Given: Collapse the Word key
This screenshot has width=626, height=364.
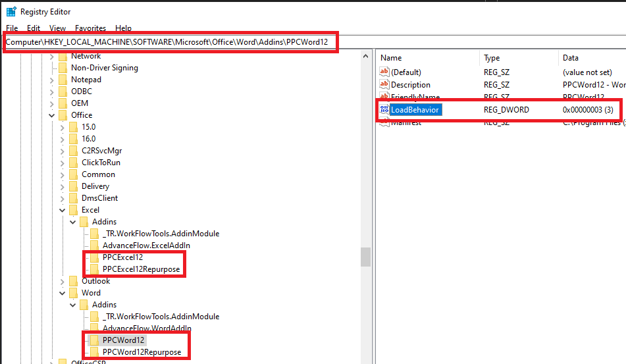Looking at the screenshot, I should click(x=63, y=294).
